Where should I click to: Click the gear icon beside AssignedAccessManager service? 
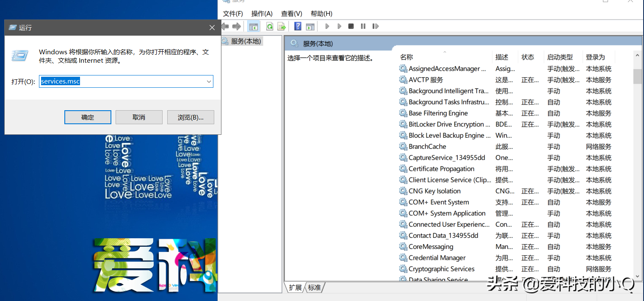point(403,69)
